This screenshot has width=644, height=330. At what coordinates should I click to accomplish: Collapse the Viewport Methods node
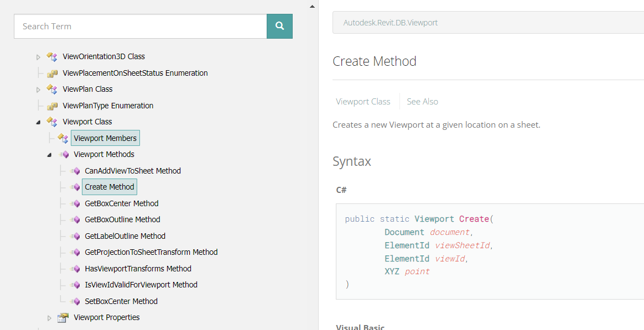[x=49, y=155]
